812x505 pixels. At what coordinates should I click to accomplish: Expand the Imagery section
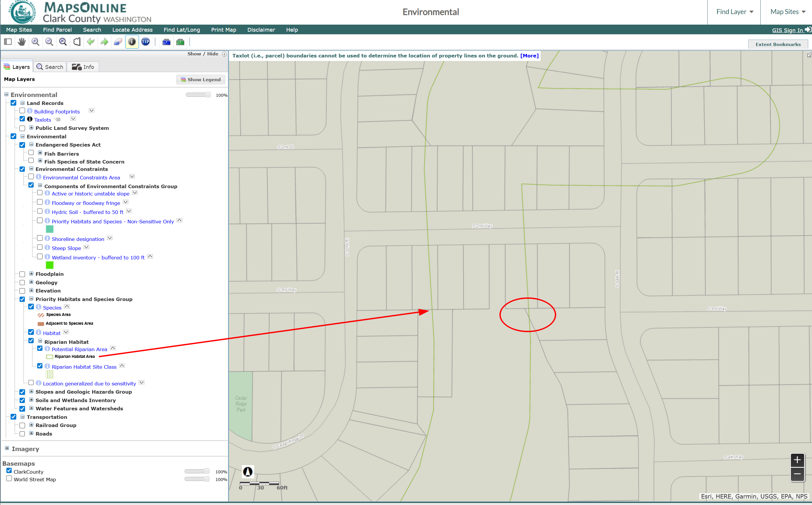tap(7, 448)
